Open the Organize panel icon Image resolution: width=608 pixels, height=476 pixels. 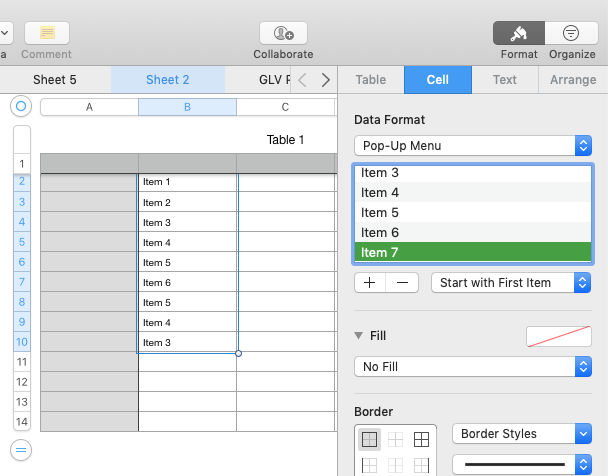[571, 33]
